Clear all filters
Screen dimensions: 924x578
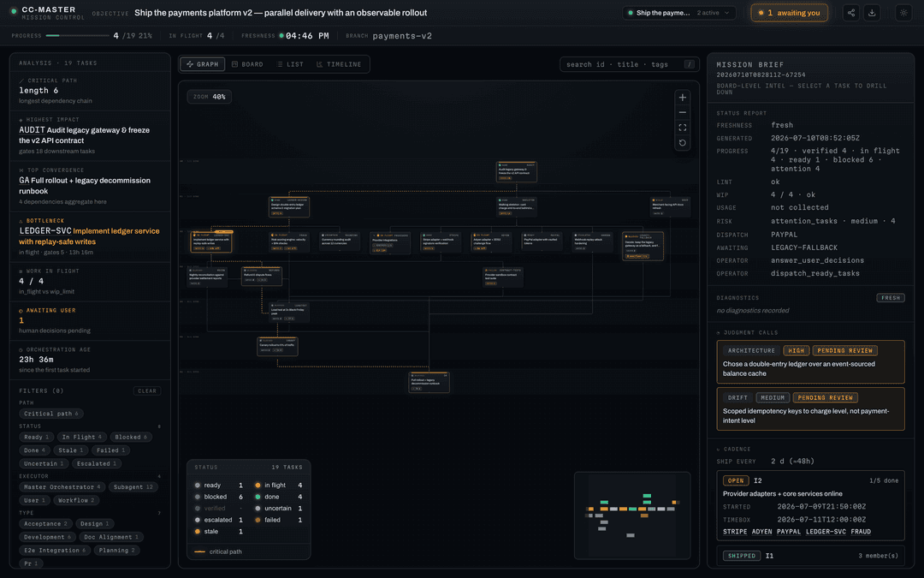click(x=147, y=391)
